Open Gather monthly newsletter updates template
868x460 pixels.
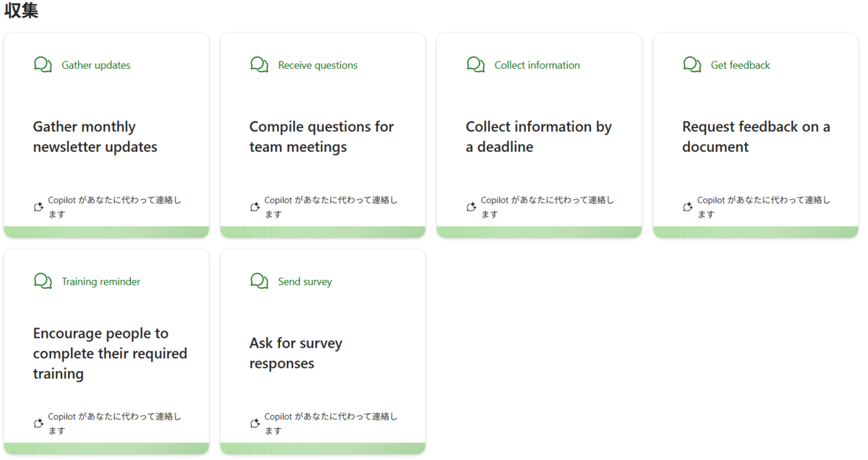pyautogui.click(x=106, y=135)
